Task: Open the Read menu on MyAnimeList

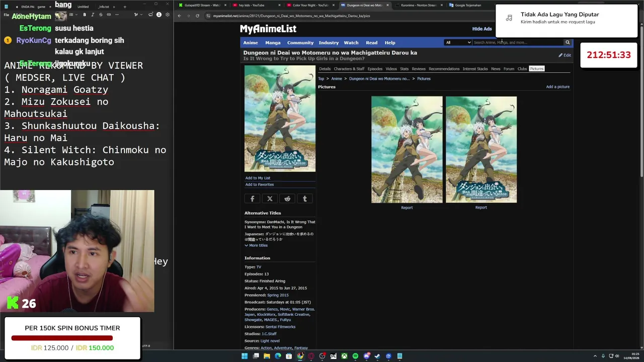Action: click(372, 43)
